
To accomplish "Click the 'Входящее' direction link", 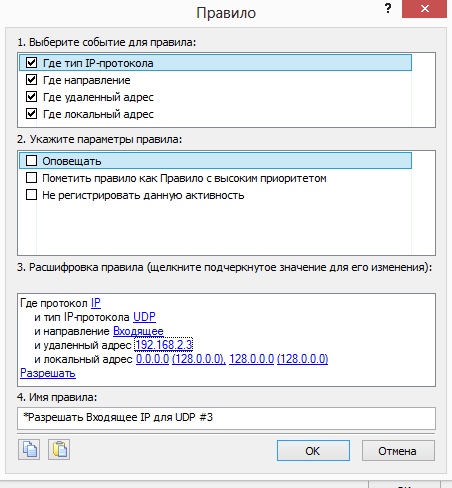I will (138, 331).
